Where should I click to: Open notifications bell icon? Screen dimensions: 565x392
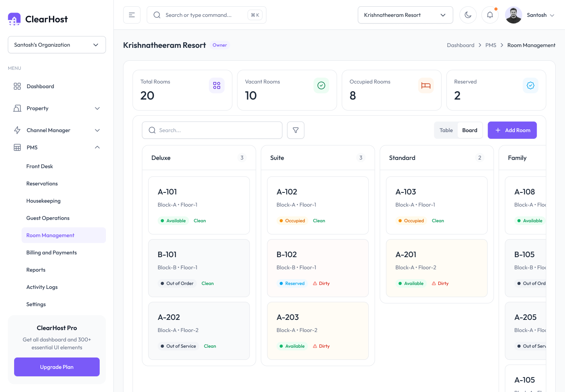point(490,15)
